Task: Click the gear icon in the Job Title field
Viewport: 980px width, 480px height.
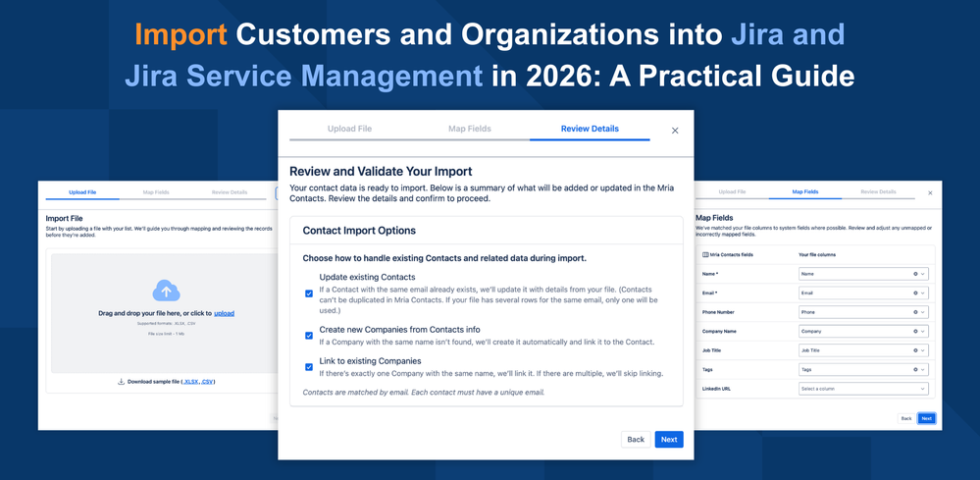Action: coord(915,350)
